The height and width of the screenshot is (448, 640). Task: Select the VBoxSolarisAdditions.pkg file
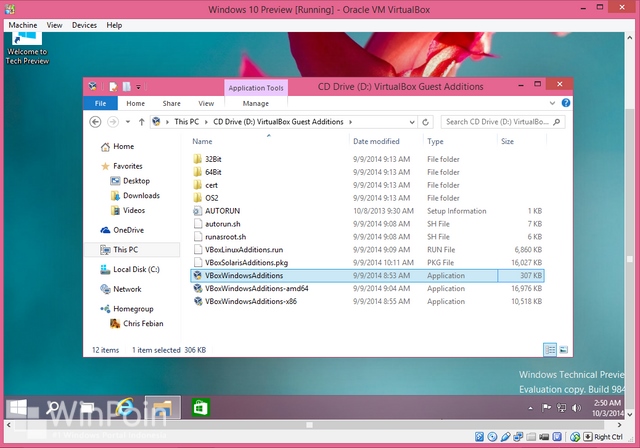(367, 263)
